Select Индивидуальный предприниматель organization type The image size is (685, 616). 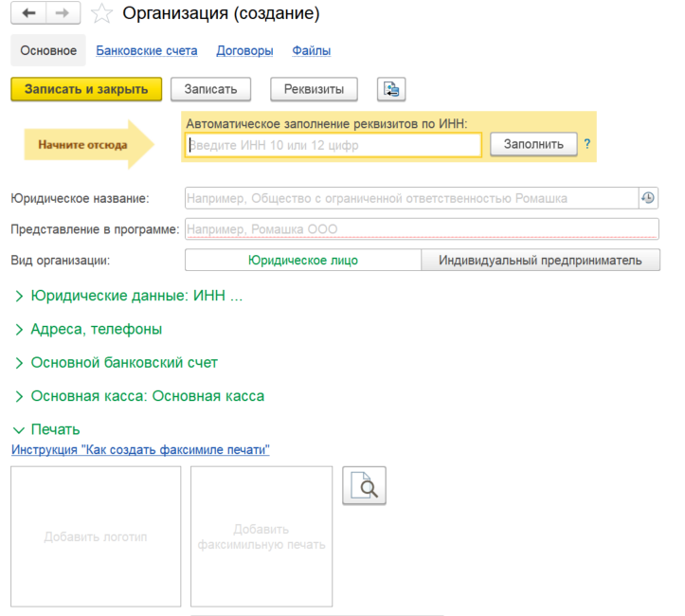pos(540,261)
